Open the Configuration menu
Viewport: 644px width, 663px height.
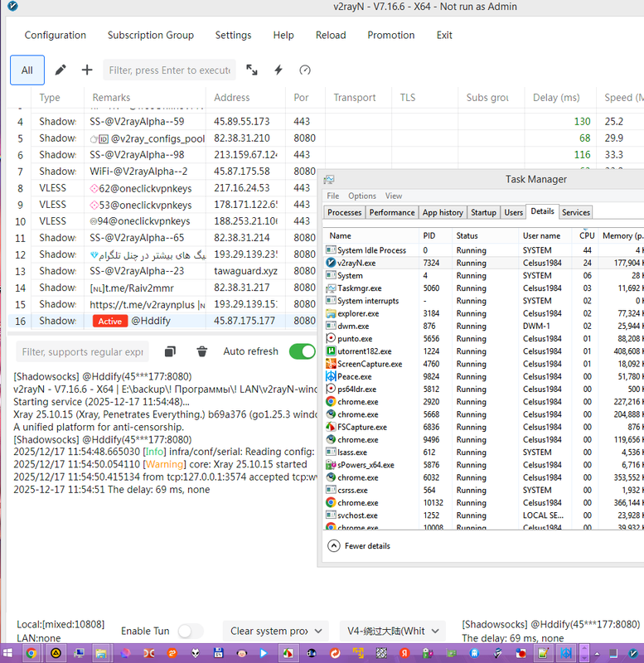55,35
